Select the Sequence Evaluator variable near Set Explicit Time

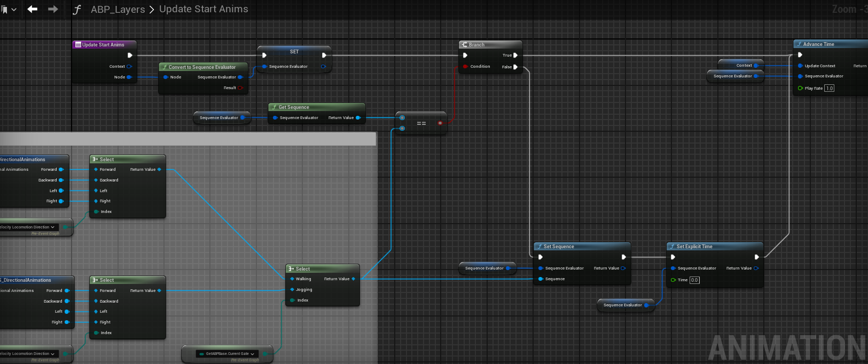coord(625,305)
